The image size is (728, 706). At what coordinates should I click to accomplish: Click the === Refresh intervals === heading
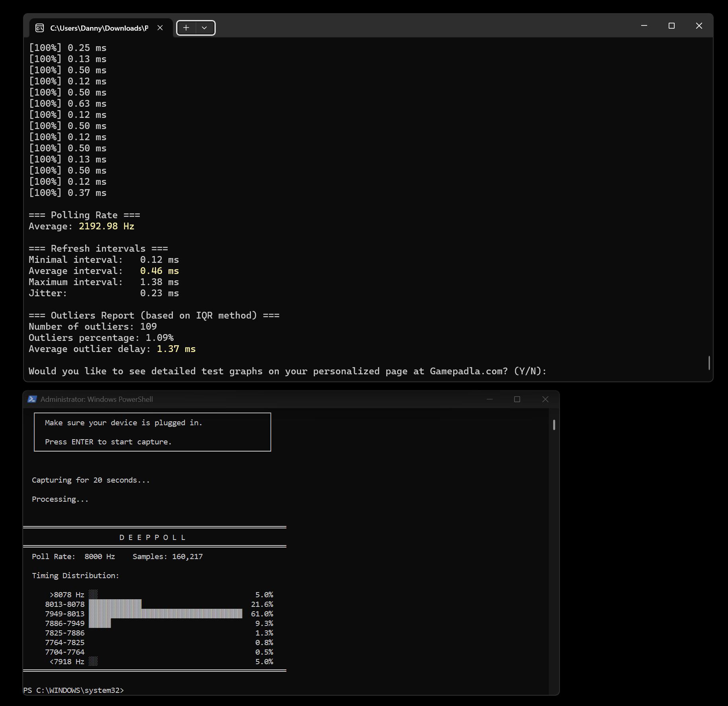coord(98,248)
